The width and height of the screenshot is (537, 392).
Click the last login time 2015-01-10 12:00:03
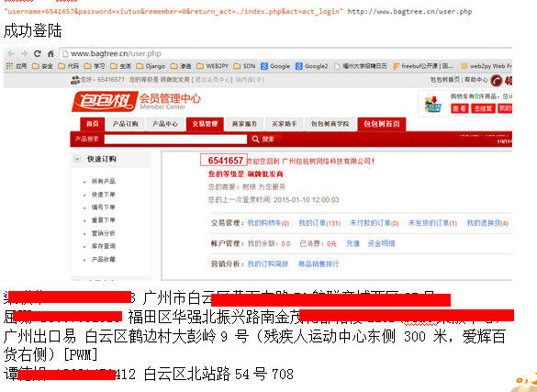307,200
